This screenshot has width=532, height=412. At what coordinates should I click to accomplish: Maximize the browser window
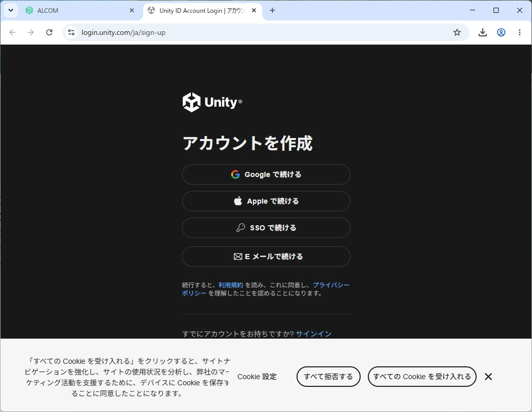coord(496,11)
